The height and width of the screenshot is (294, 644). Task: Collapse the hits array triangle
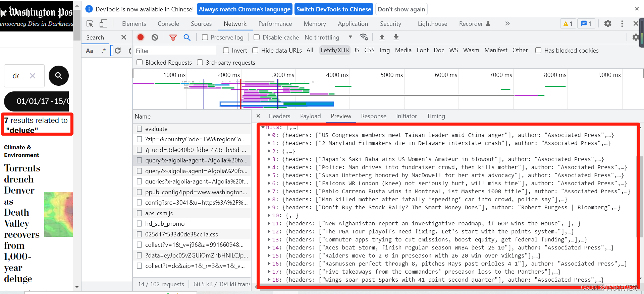pyautogui.click(x=263, y=127)
